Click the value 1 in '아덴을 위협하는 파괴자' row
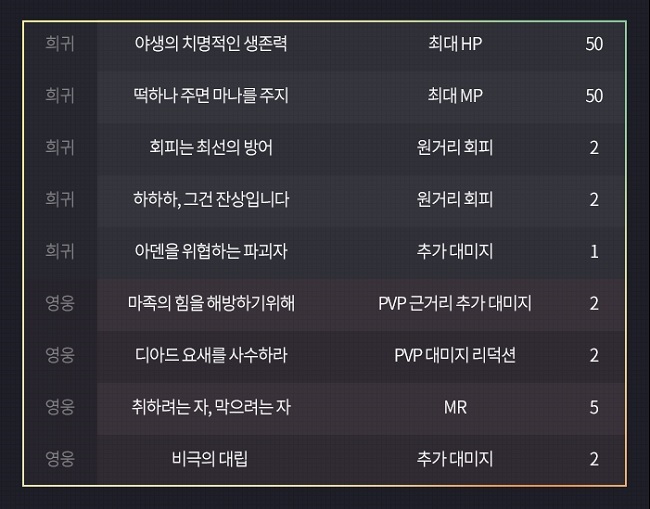This screenshot has width=650, height=509. [594, 251]
